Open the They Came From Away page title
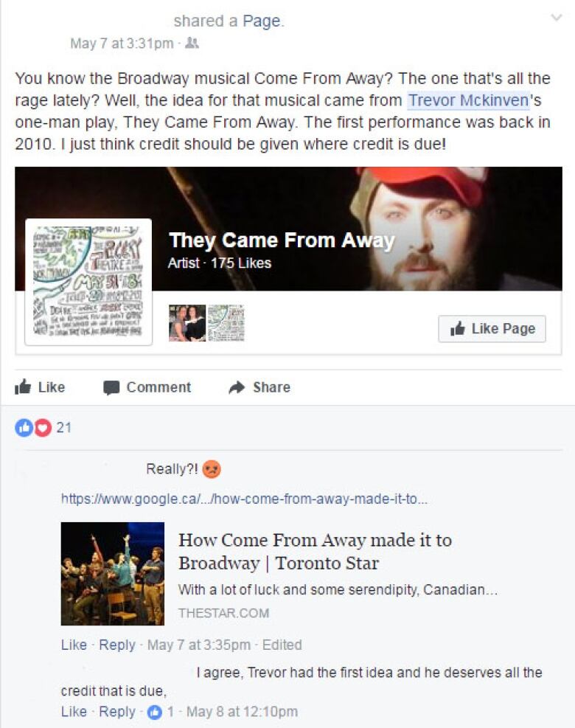The width and height of the screenshot is (575, 728). pyautogui.click(x=282, y=240)
